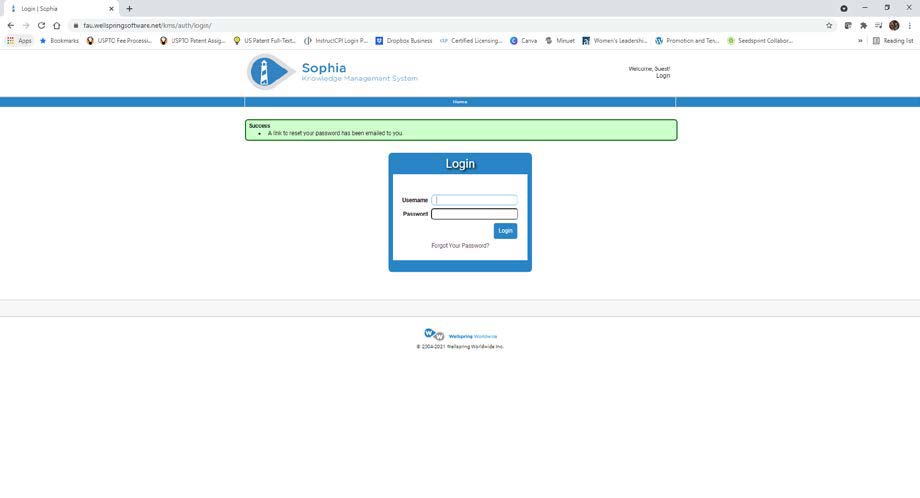Select the Home navigation item
The width and height of the screenshot is (920, 498).
tap(460, 102)
